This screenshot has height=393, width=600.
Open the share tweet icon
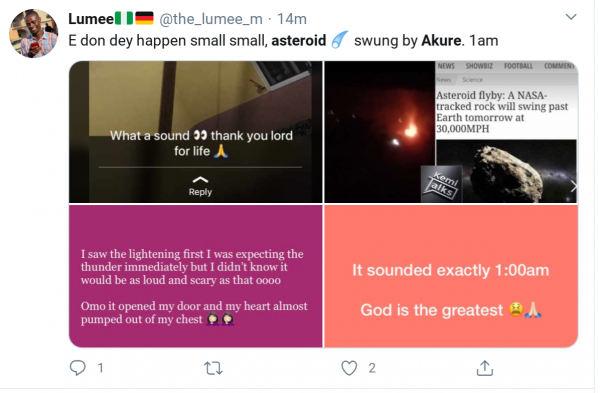(x=485, y=368)
